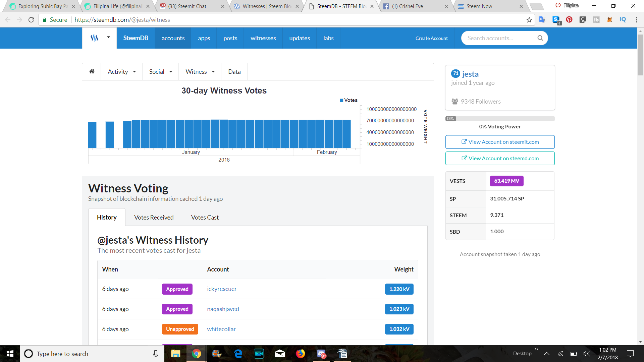
Task: Open the jesta profile name link
Action: (x=470, y=74)
